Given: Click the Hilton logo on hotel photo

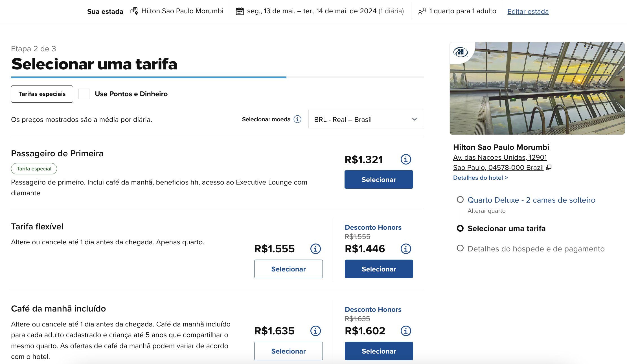Looking at the screenshot, I should point(461,52).
